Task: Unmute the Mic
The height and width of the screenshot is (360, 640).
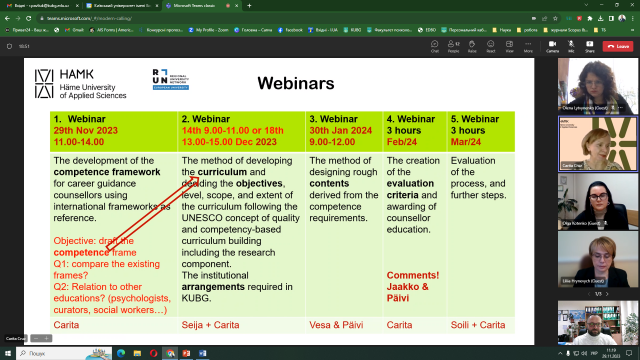Action: [x=571, y=47]
